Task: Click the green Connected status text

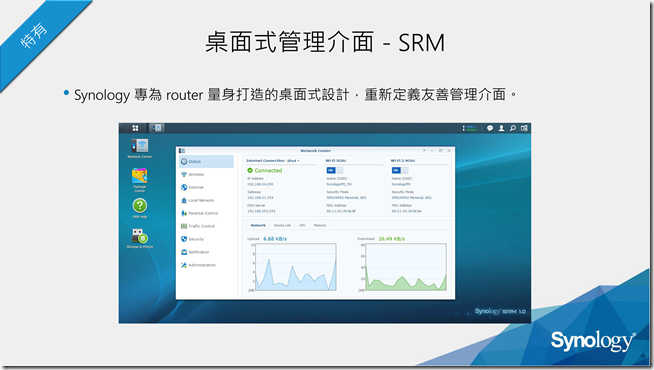Action: pos(268,171)
